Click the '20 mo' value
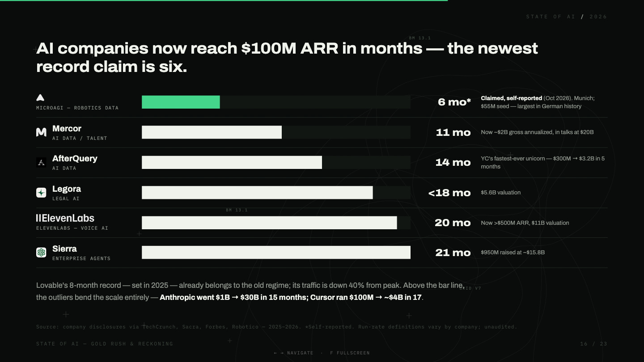 pos(453,223)
